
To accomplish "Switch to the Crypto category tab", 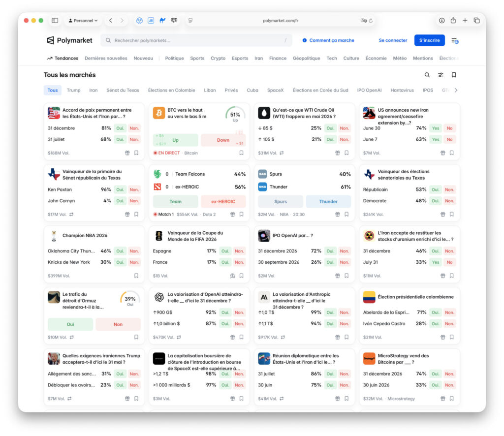I will [x=218, y=58].
